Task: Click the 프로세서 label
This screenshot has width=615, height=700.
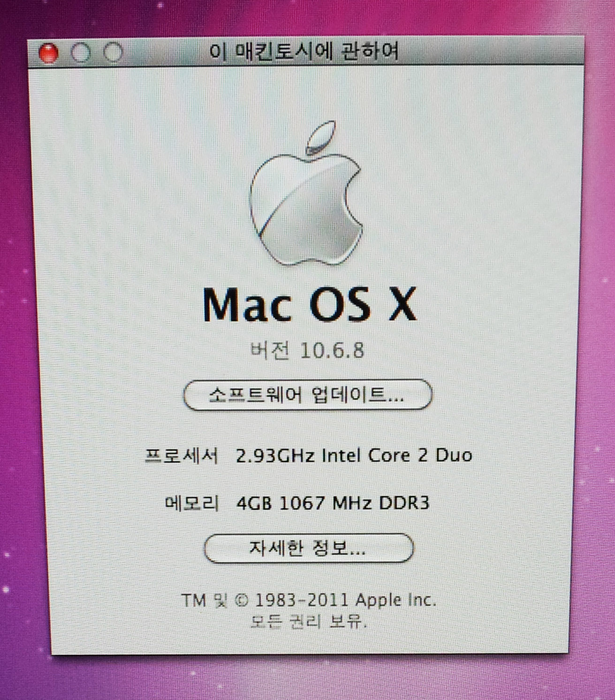Action: coord(182,456)
